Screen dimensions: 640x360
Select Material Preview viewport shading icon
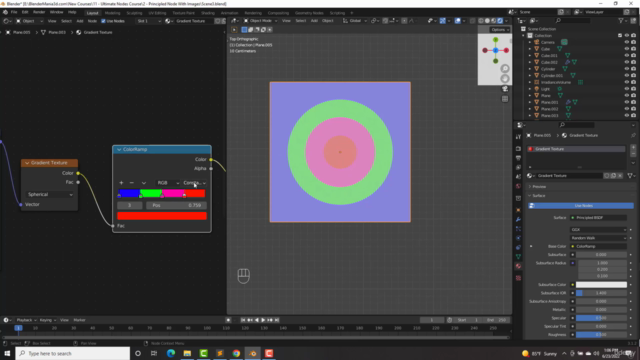[493, 20]
